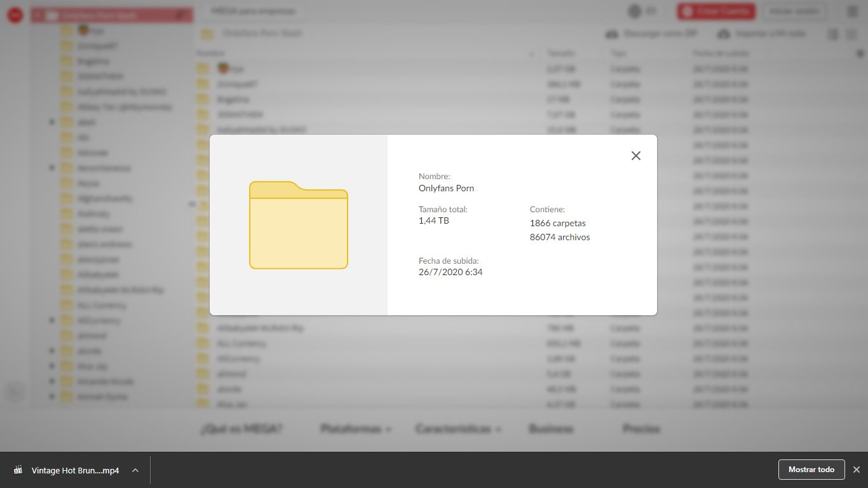Click the ¿Qué es MEGA? link

click(x=241, y=429)
